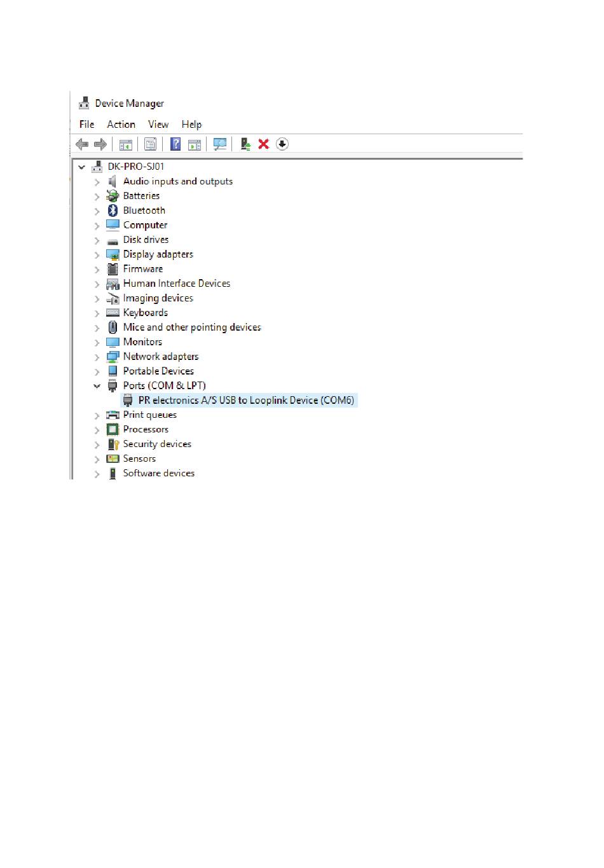Click the speaker icon for Audio inputs and outputs
This screenshot has width=604, height=868.
(113, 182)
